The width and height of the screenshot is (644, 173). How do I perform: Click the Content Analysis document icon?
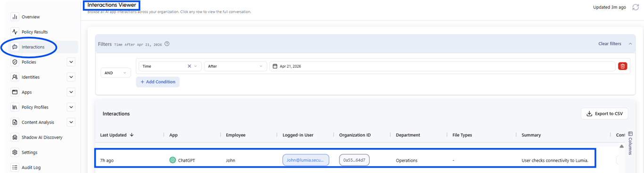pos(15,122)
